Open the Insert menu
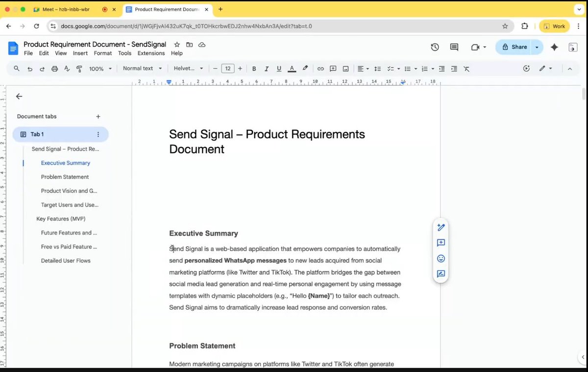Image resolution: width=588 pixels, height=372 pixels. 80,53
